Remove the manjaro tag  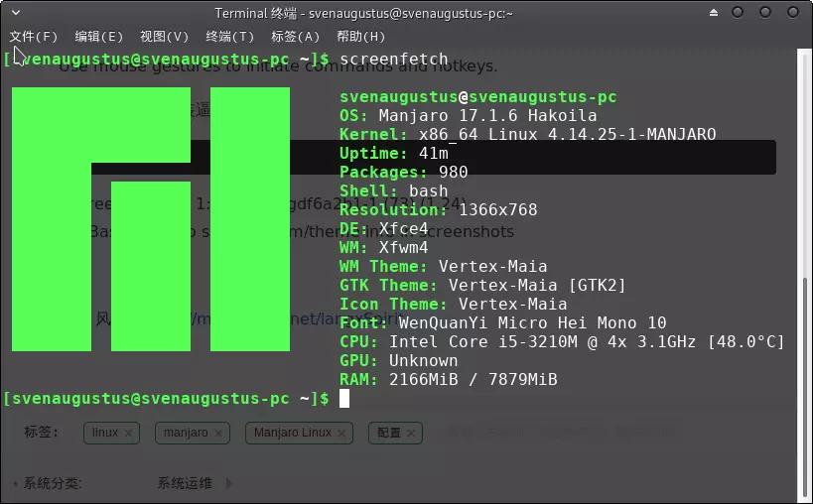[218, 433]
